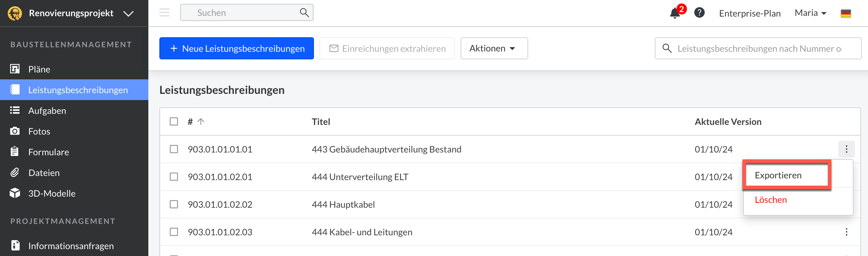Expand the Renovierungsprojekt project selector
Screen dimensions: 868x256
click(128, 13)
